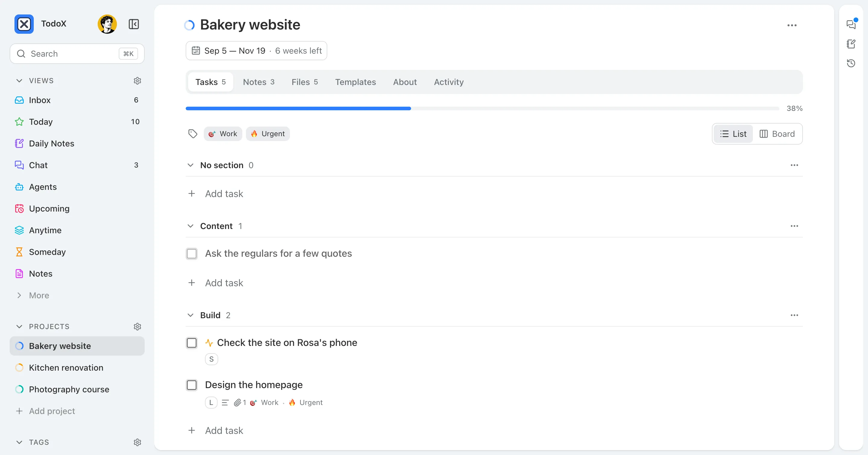Open the No section options menu

794,165
